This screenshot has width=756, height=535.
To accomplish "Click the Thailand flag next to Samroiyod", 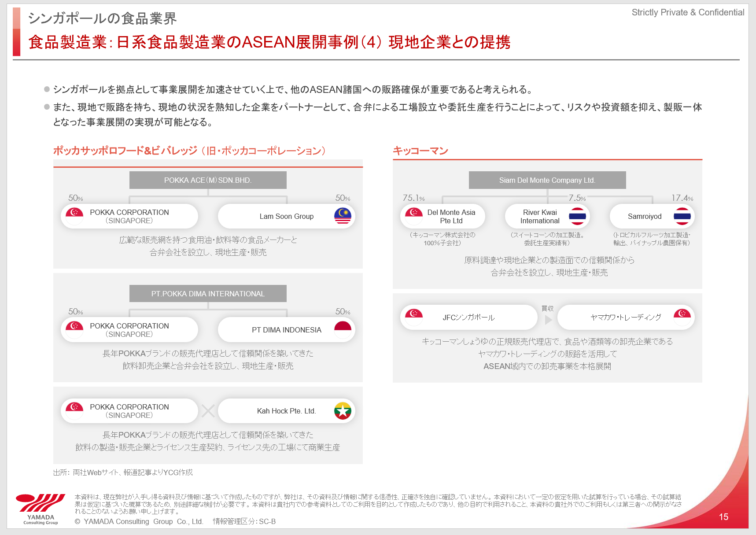I will 682,216.
